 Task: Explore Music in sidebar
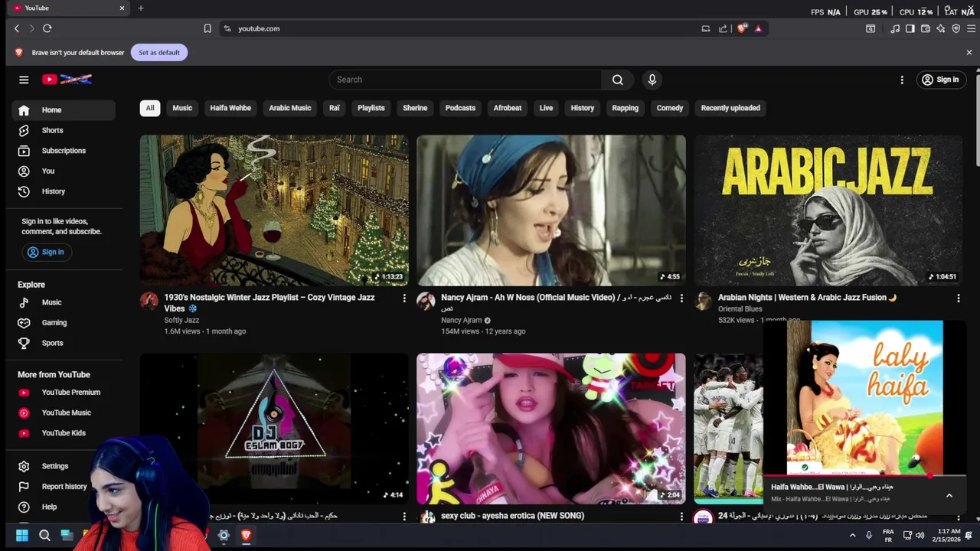click(x=64, y=302)
